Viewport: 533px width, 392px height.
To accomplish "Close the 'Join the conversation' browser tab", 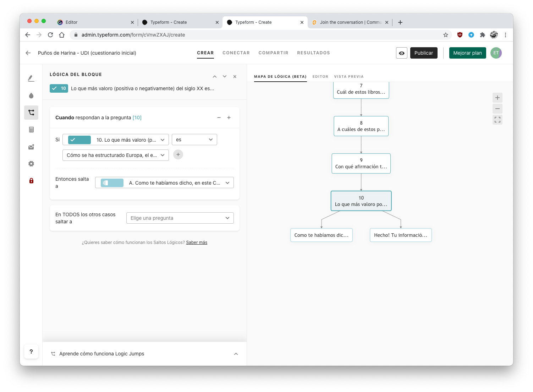I will (x=387, y=22).
